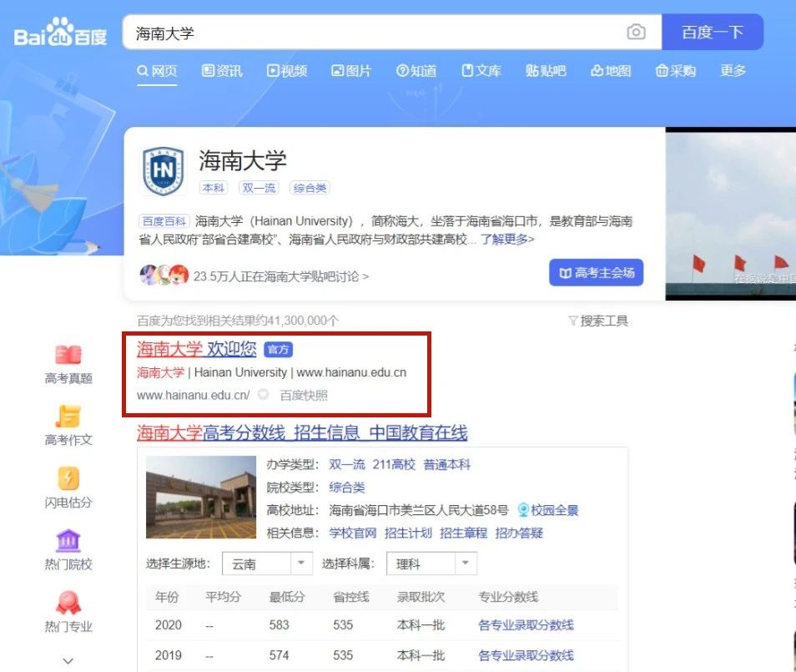Switch to the 文库 tab

point(481,71)
